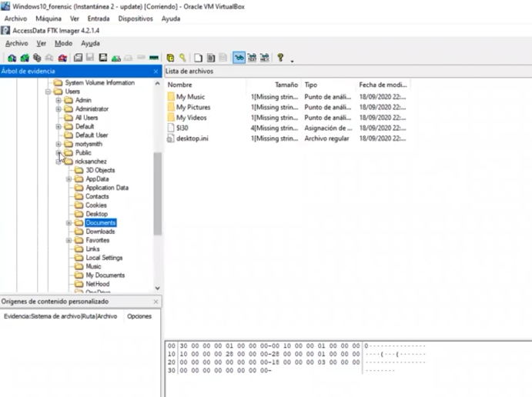Expand the Default folder node
This screenshot has width=532, height=397.
[x=59, y=126]
